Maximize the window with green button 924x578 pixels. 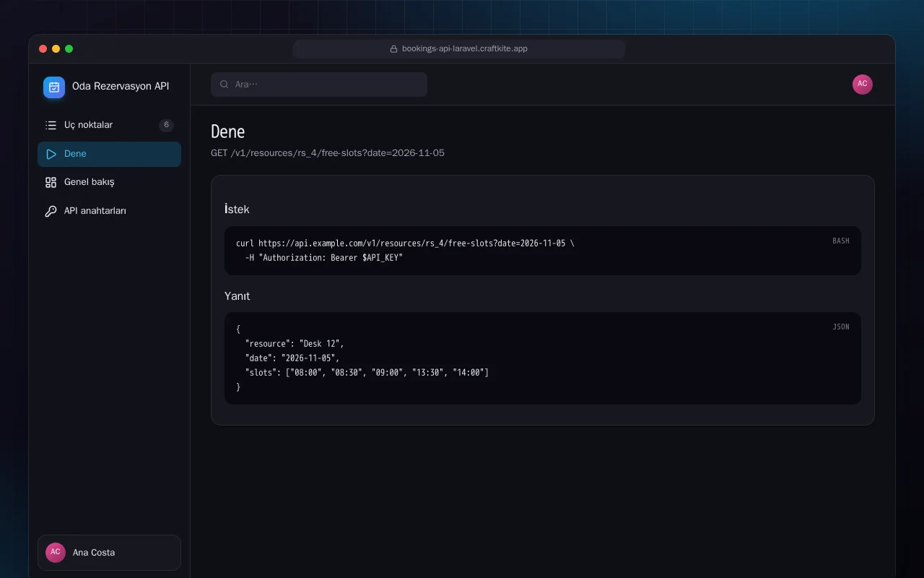(69, 49)
